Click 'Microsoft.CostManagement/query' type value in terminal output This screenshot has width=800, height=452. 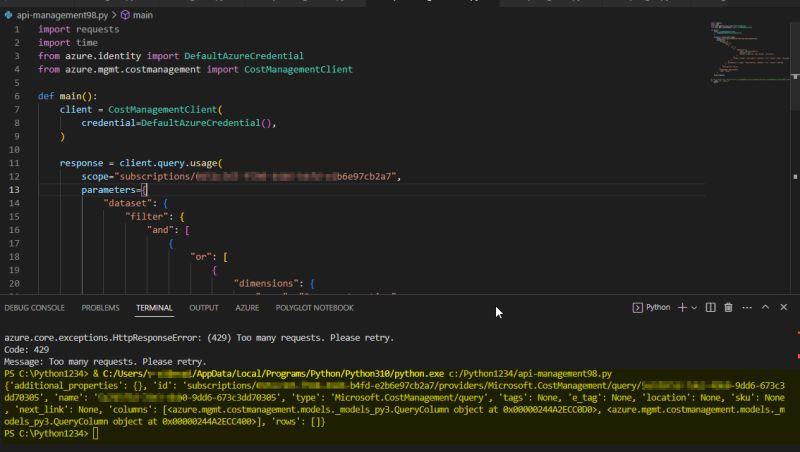[x=408, y=397]
